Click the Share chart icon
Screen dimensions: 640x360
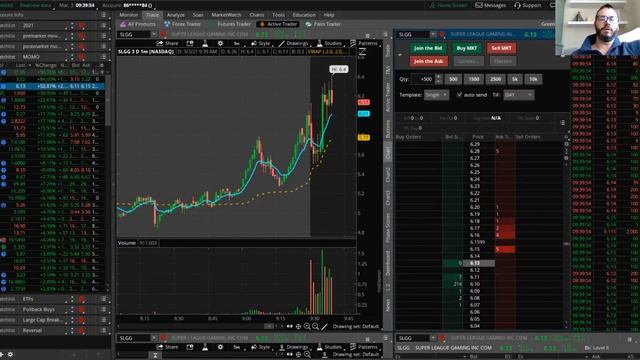tap(167, 43)
